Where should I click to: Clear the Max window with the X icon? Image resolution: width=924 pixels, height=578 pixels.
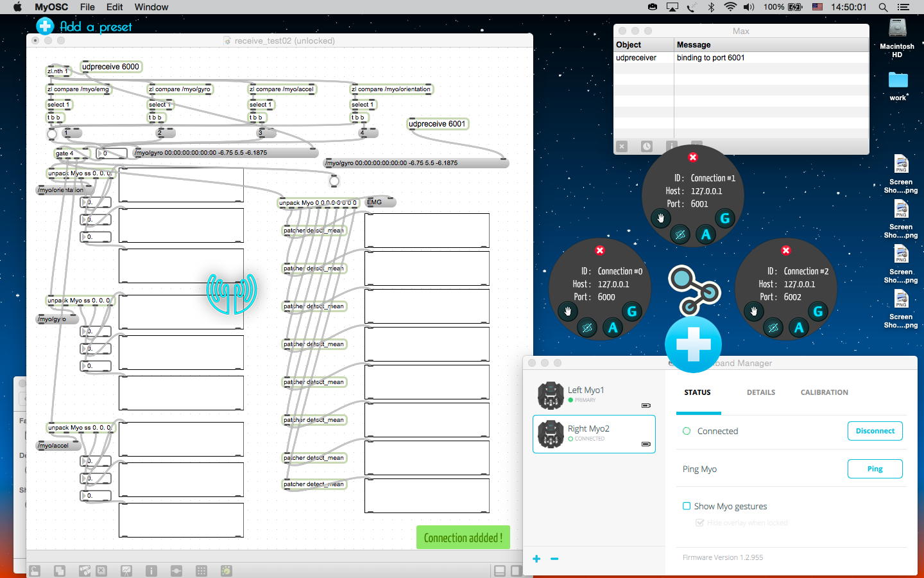click(622, 146)
